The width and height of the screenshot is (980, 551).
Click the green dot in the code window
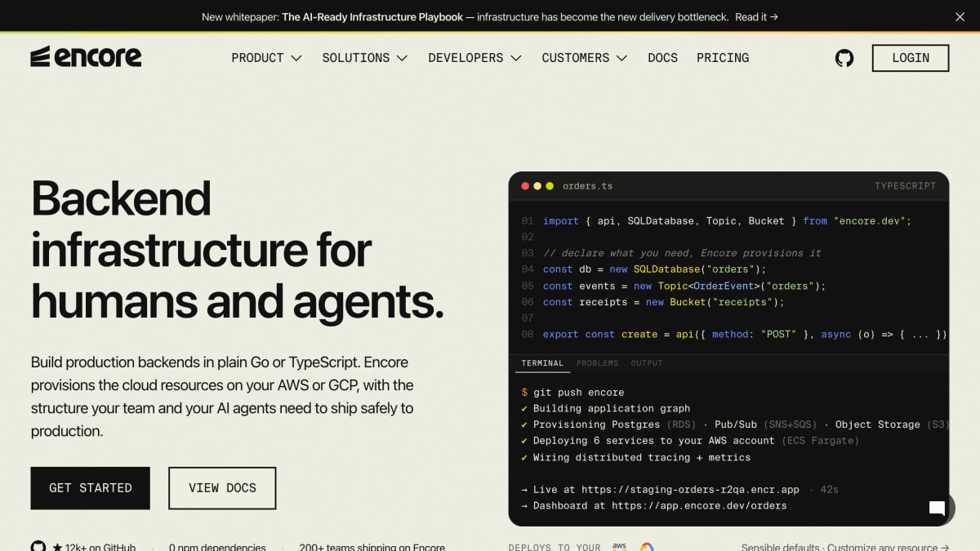[550, 186]
